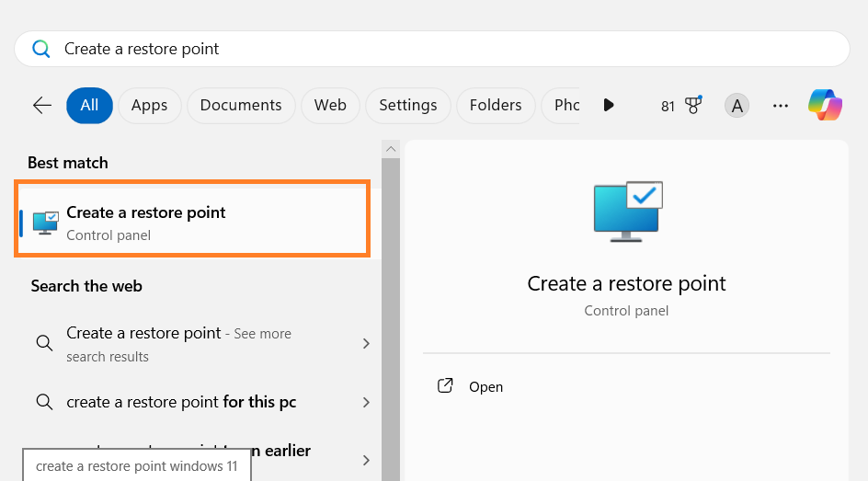868x481 pixels.
Task: Launch Copilot from the colorful icon
Action: pos(825,105)
